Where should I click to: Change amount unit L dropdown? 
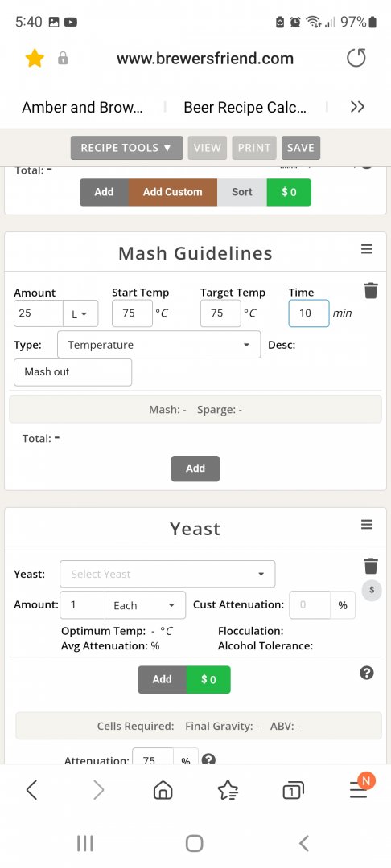(x=80, y=313)
